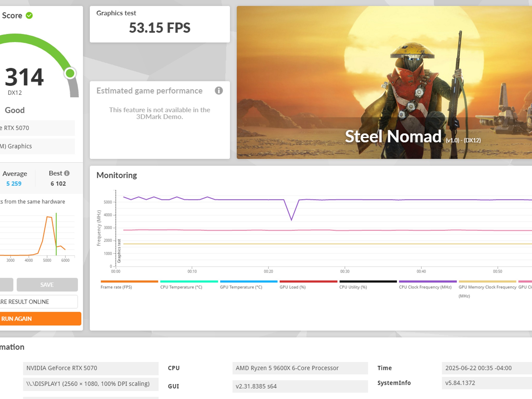Toggle the GPU Load (%) legend entry

292,287
